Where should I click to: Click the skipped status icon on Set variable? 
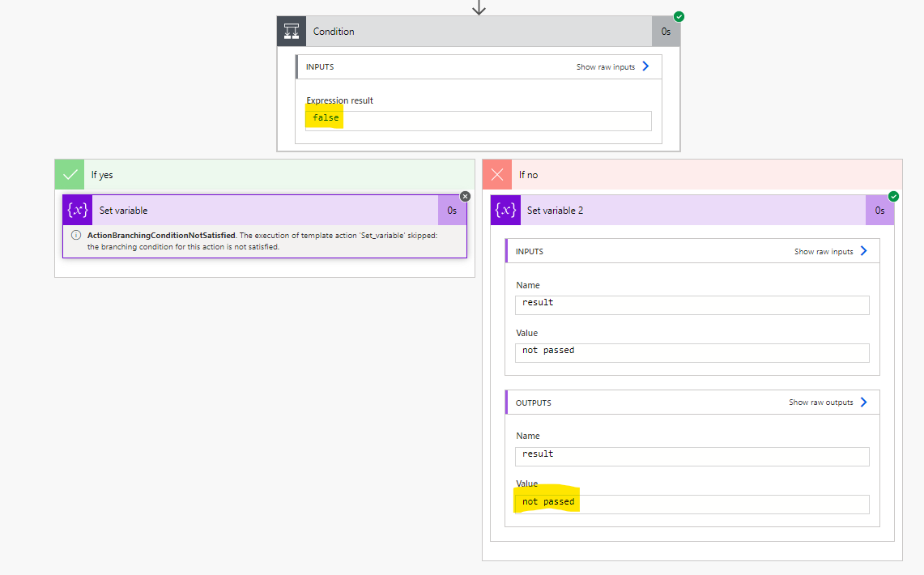pyautogui.click(x=465, y=195)
